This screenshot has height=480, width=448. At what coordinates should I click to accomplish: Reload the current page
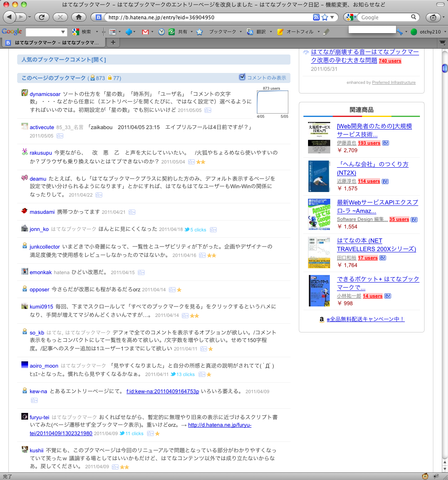click(41, 17)
